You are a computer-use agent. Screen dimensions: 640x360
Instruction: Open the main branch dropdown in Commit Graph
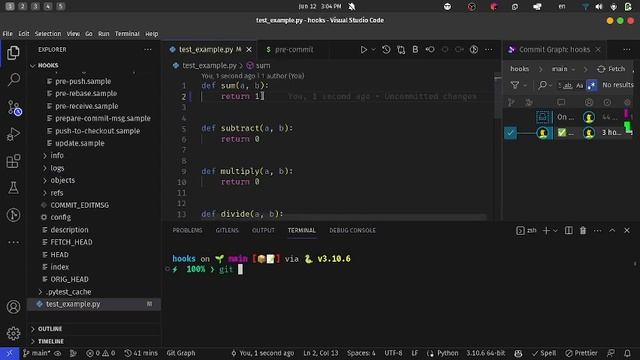click(563, 69)
